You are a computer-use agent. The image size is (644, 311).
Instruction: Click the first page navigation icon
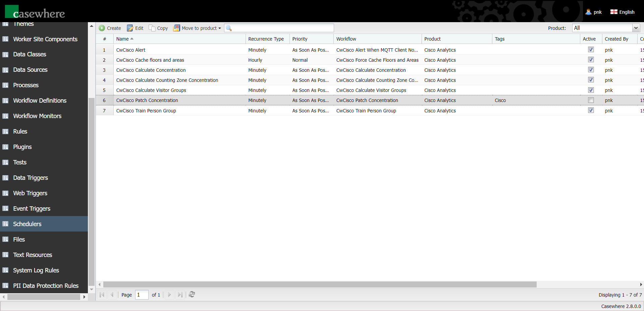102,295
